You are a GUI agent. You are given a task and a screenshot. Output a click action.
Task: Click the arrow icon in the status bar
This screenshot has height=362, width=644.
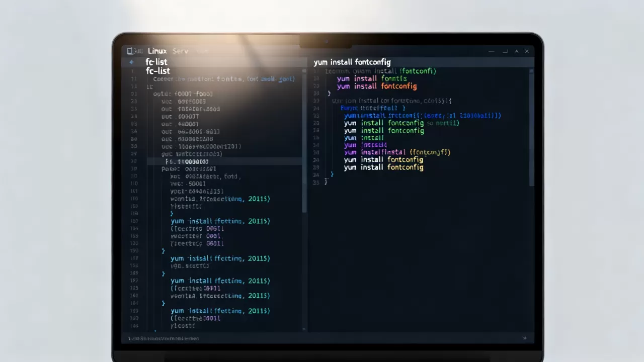coord(525,338)
